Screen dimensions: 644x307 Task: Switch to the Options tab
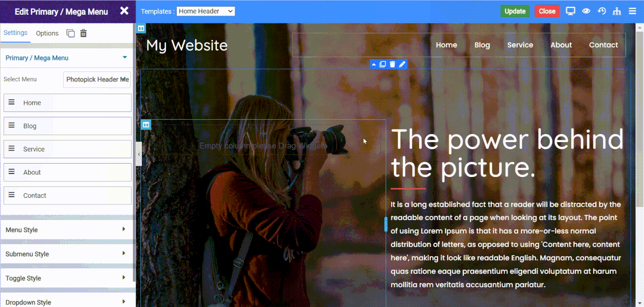click(47, 33)
